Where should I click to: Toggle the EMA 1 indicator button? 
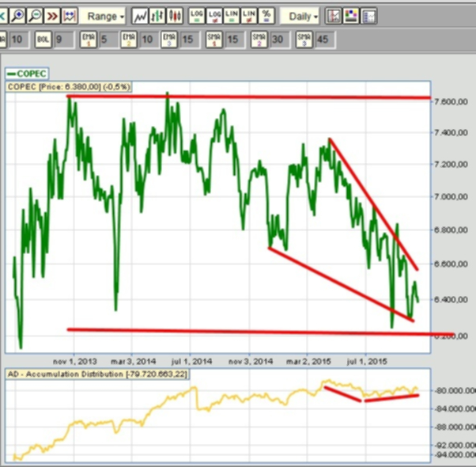(x=89, y=40)
